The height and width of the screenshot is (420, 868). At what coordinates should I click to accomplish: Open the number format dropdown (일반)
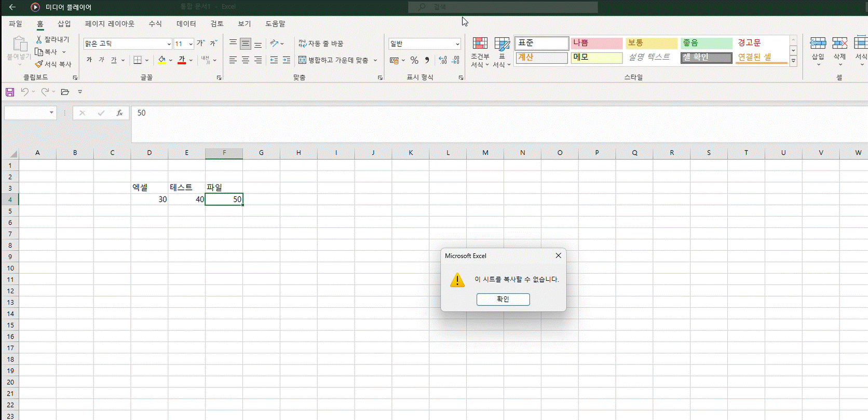(457, 44)
